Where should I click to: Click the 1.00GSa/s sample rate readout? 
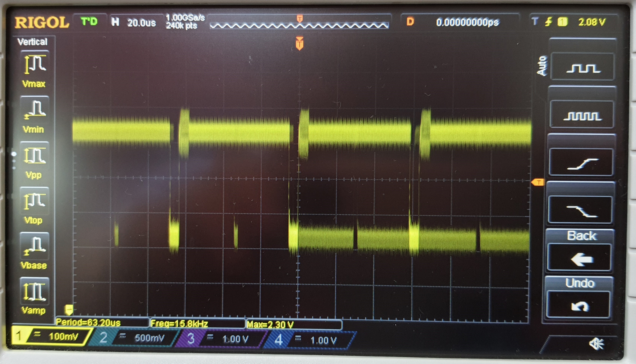(x=185, y=18)
